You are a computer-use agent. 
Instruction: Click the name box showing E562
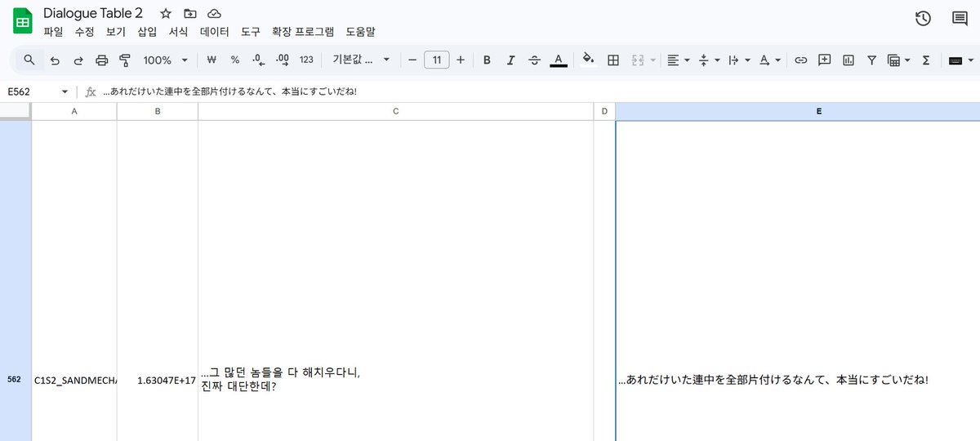pos(29,91)
